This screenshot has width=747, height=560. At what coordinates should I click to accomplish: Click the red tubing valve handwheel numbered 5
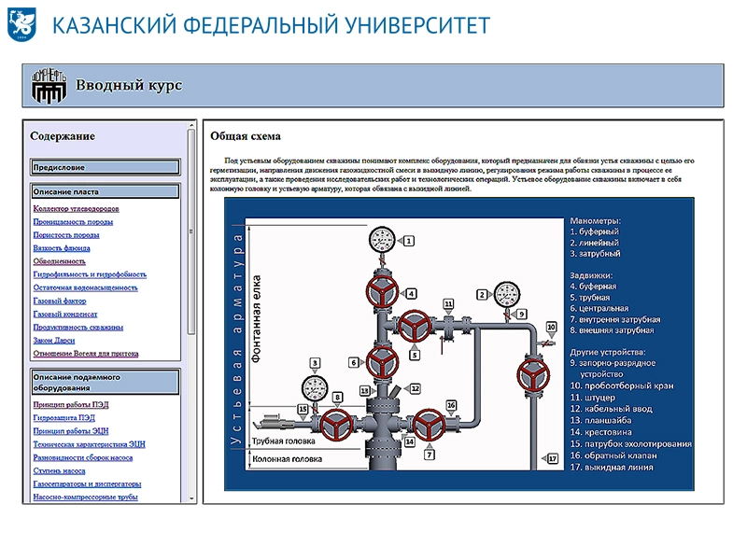pyautogui.click(x=415, y=327)
